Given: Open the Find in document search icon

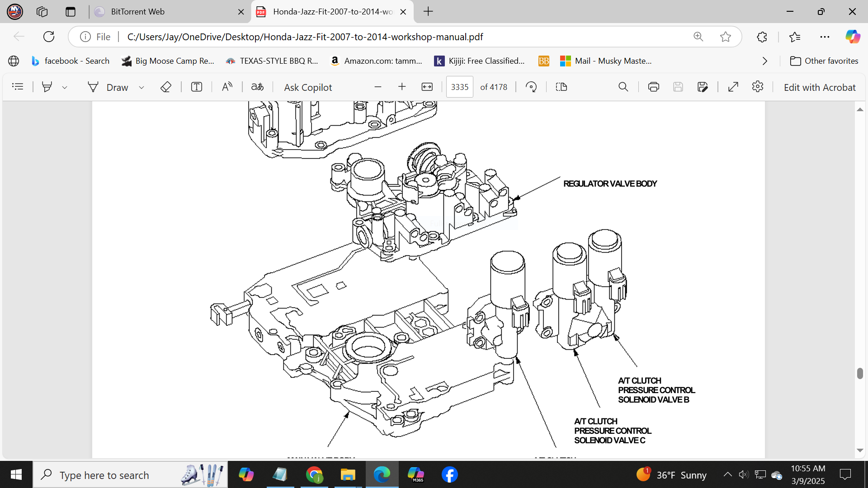Looking at the screenshot, I should point(623,87).
